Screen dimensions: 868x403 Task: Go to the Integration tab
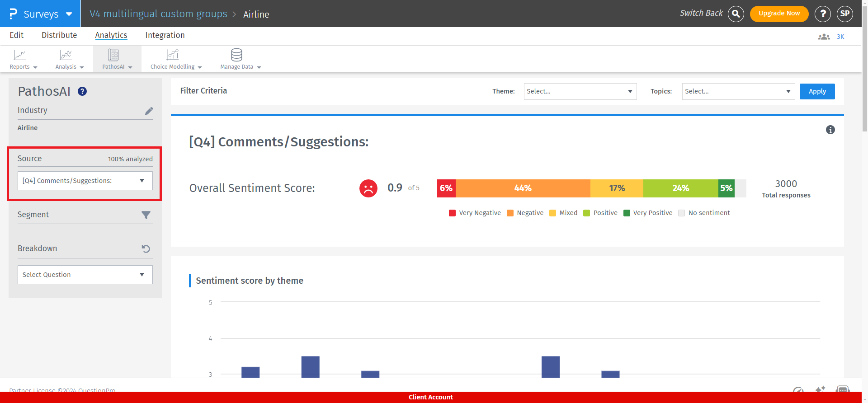165,35
